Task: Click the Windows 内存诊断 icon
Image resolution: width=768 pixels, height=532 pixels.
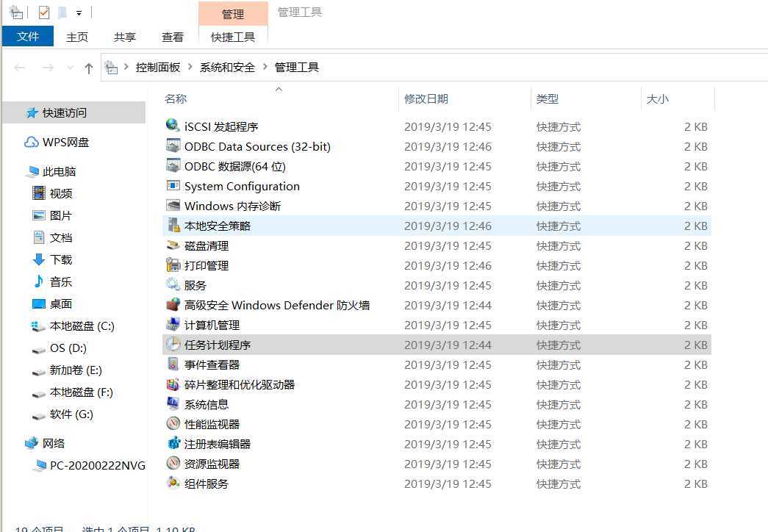Action: (x=173, y=205)
